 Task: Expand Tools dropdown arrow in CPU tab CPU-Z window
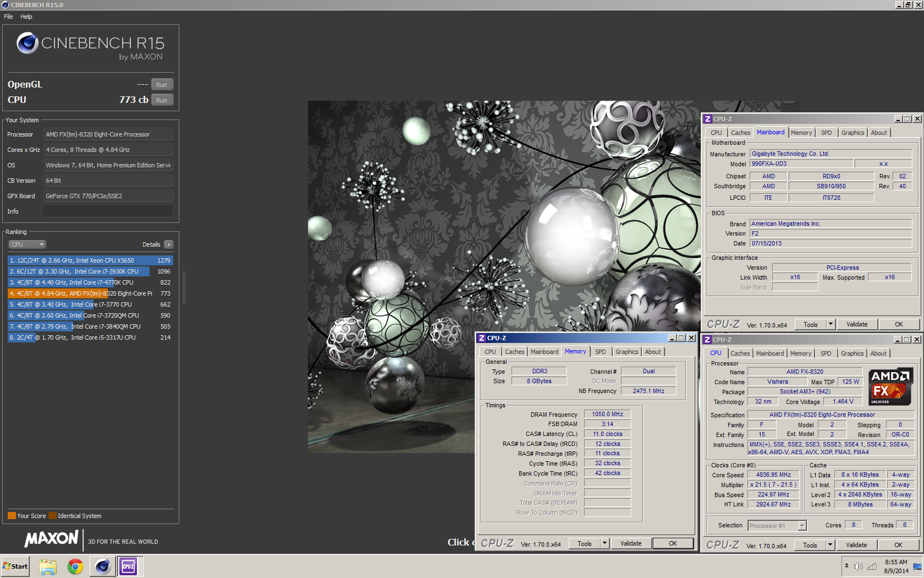tap(830, 545)
